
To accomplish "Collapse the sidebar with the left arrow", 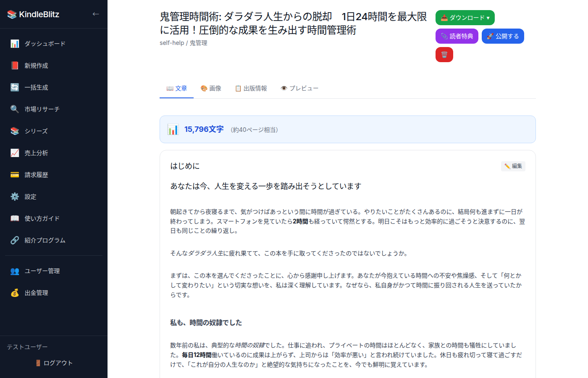I will tap(95, 14).
